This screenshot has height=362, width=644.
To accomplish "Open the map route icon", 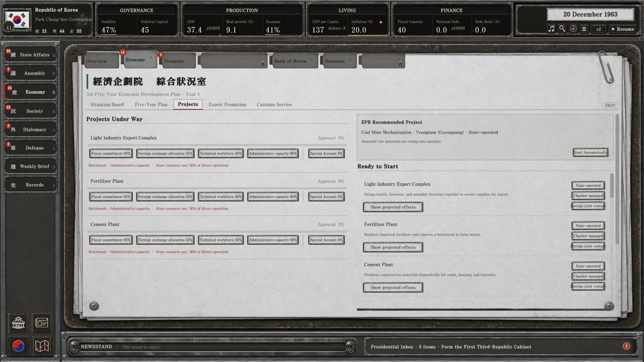I will tap(42, 346).
